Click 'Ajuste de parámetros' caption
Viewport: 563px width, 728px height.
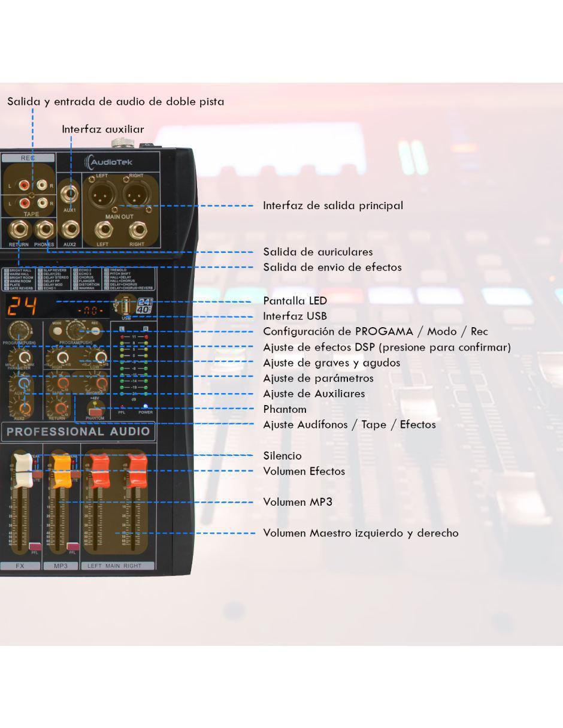tap(318, 379)
